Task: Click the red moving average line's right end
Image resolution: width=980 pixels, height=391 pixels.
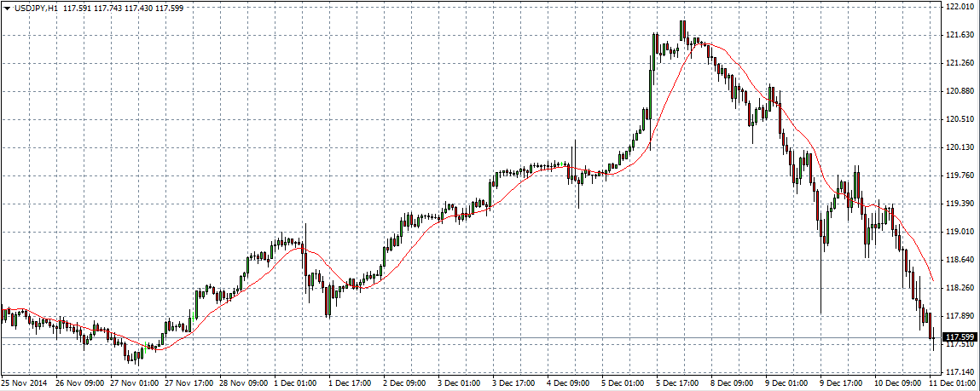Action: [932, 280]
